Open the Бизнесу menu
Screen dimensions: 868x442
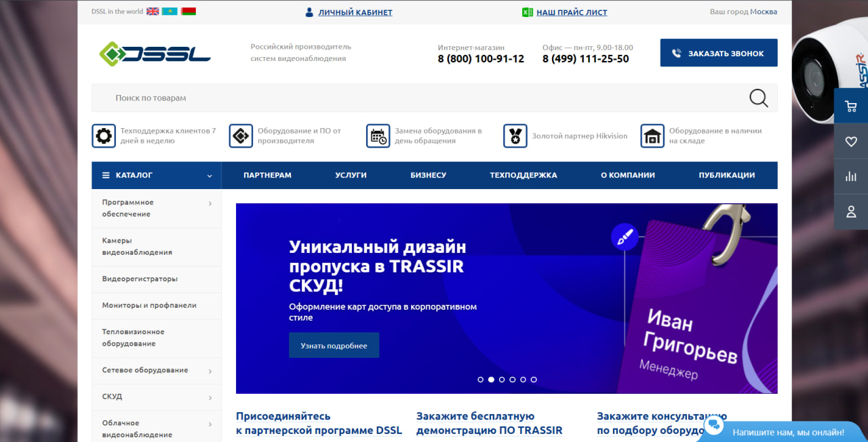(x=428, y=175)
